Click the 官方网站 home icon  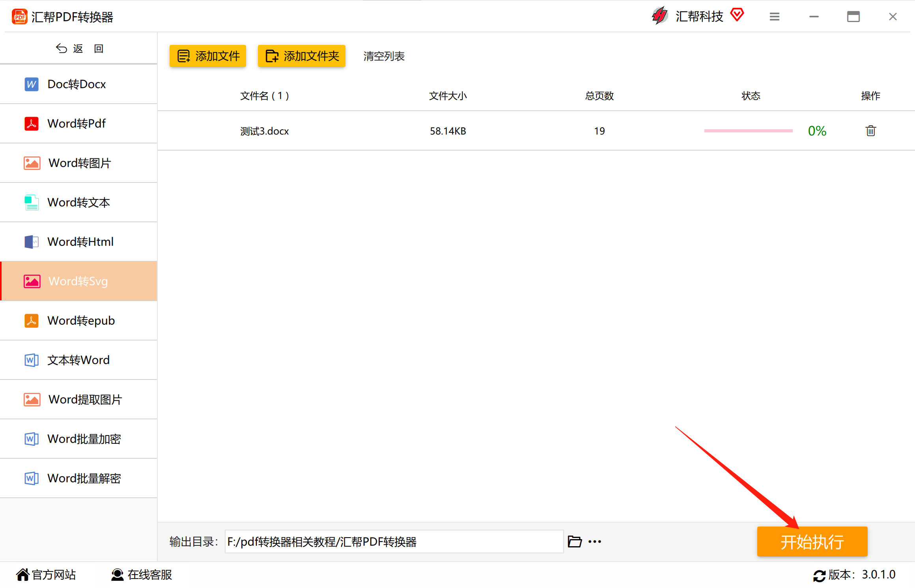click(x=23, y=575)
